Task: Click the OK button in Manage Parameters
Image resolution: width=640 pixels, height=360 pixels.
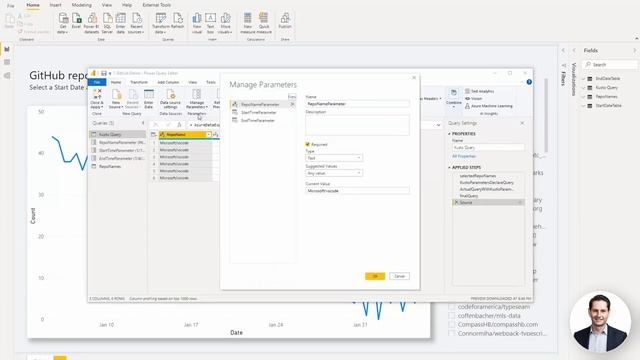Action: 375,276
